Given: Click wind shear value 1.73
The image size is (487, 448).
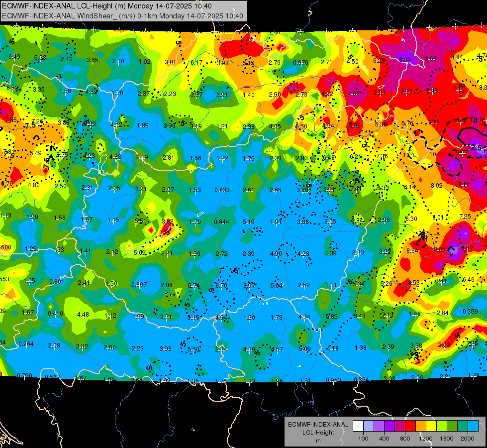Looking at the screenshot, I should point(277,318).
